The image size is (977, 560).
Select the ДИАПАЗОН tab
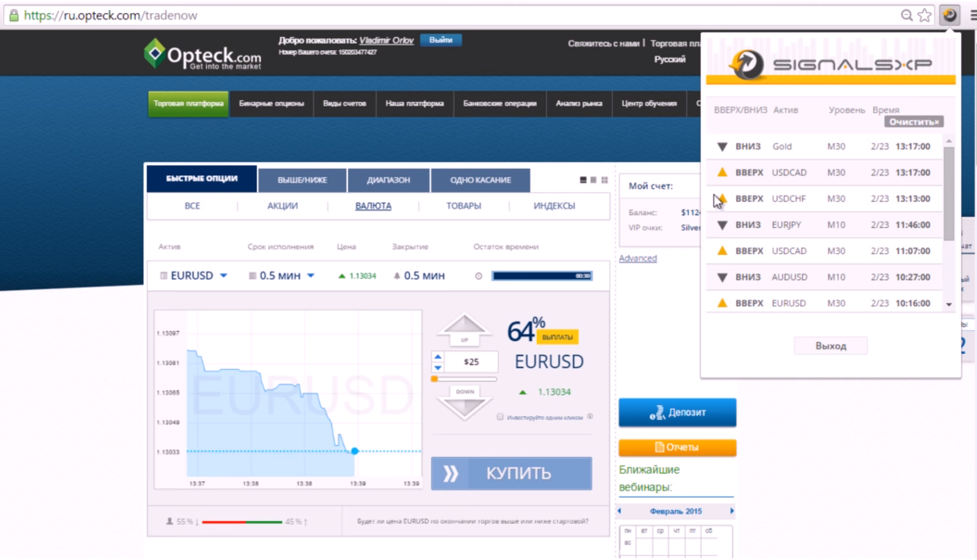[388, 180]
